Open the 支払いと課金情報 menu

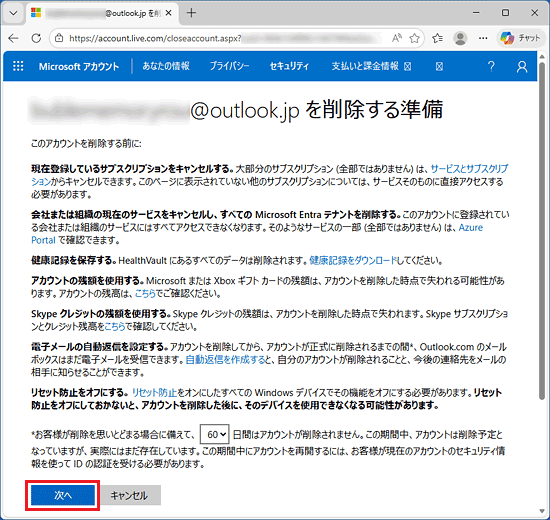point(371,66)
